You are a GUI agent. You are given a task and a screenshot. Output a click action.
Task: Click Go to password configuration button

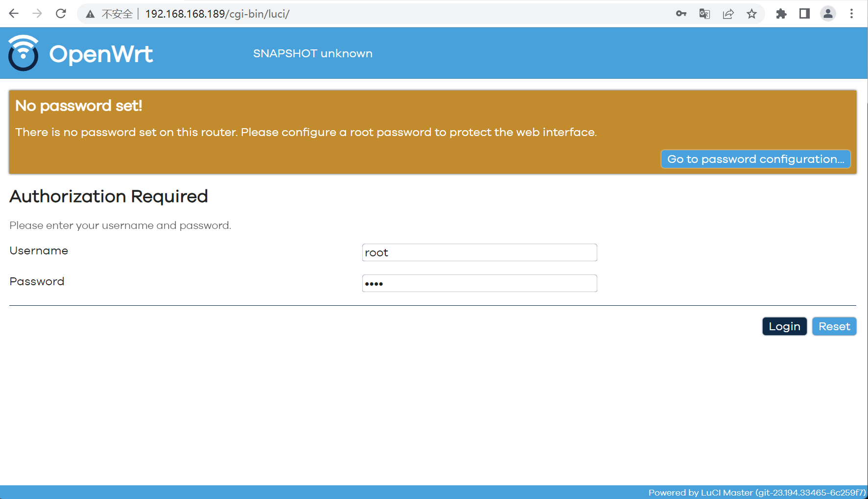click(755, 159)
